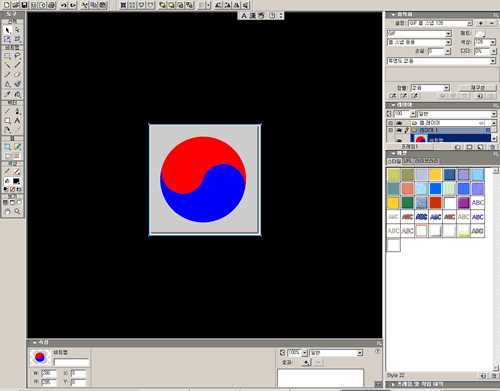This screenshot has height=391, width=500.
Task: Select the Hotspot tool
Action: point(7,146)
